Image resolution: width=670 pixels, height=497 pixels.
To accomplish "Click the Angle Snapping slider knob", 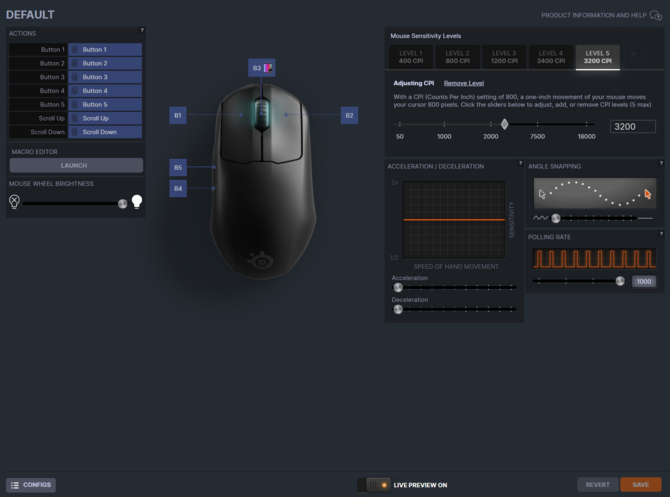I will click(555, 218).
